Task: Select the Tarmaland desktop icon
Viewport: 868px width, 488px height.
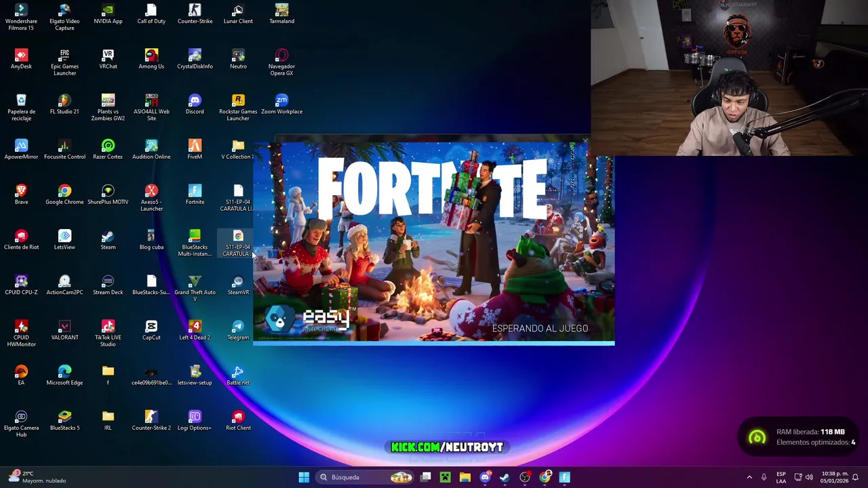Action: pos(281,14)
